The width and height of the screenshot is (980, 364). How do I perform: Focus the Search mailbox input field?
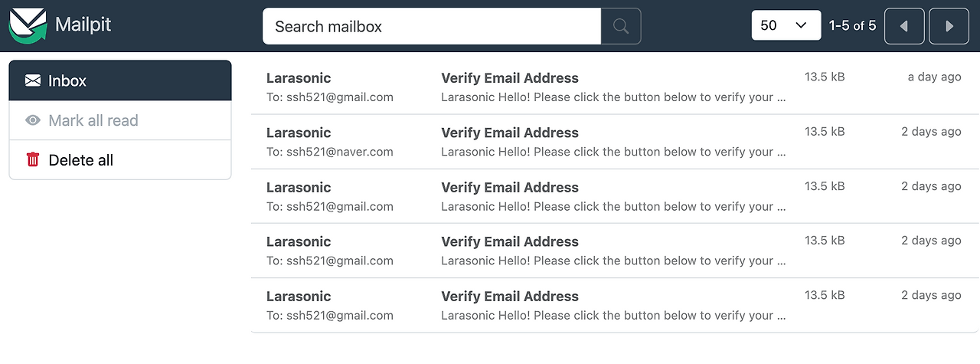point(432,26)
